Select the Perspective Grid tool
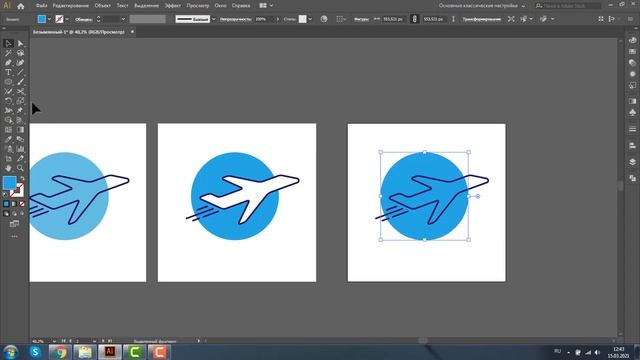The width and height of the screenshot is (640, 360). pyautogui.click(x=20, y=120)
